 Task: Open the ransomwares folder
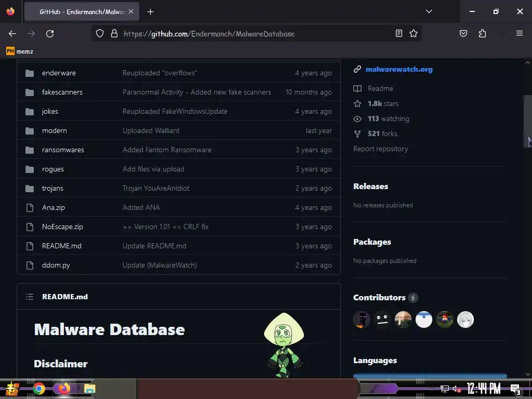(63, 150)
